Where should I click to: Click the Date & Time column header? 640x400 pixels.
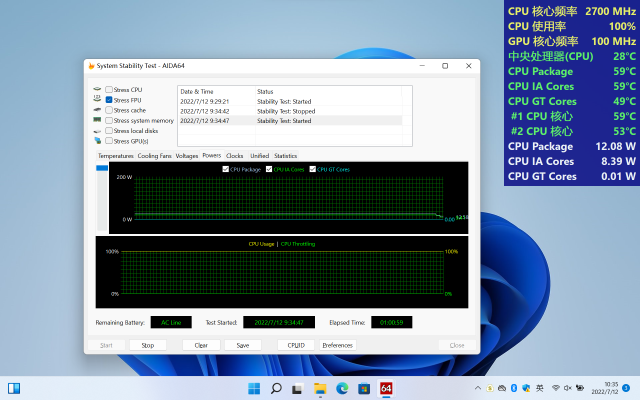click(217, 91)
